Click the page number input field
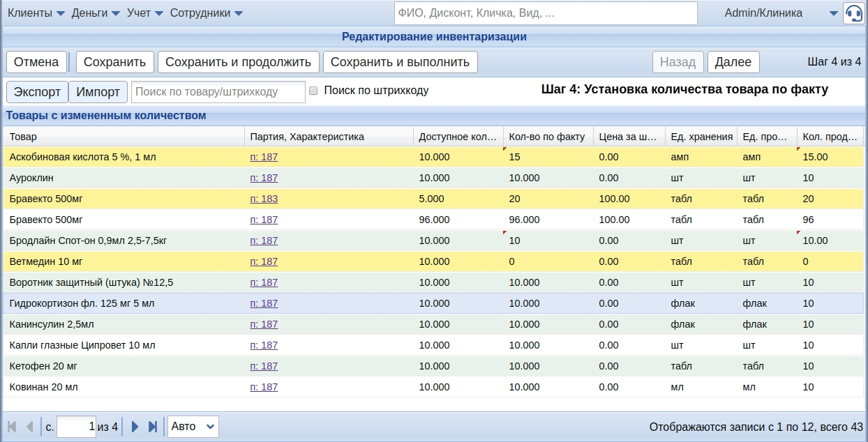 (x=76, y=427)
